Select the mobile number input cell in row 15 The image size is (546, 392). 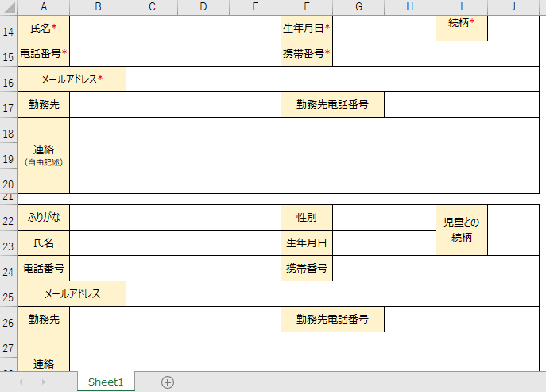point(436,53)
